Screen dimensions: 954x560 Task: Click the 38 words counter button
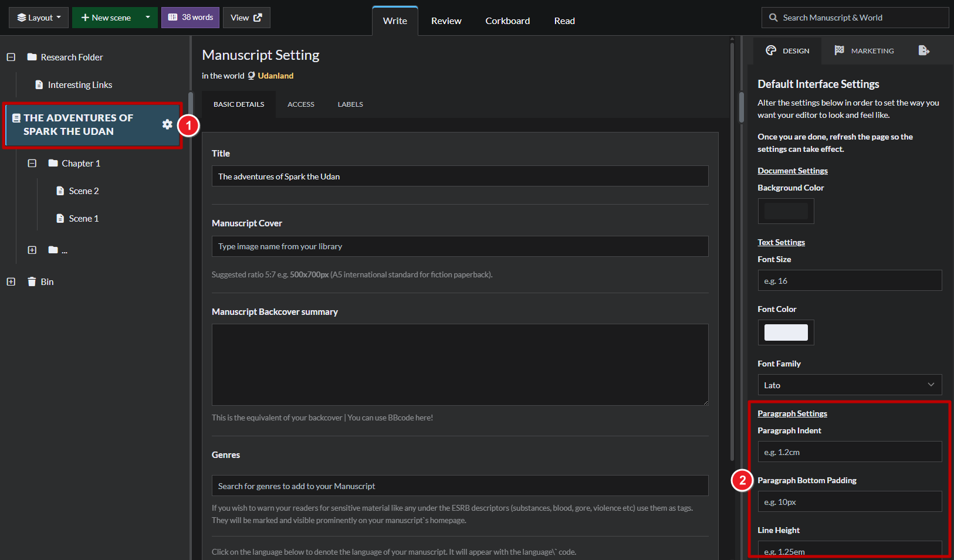(190, 18)
